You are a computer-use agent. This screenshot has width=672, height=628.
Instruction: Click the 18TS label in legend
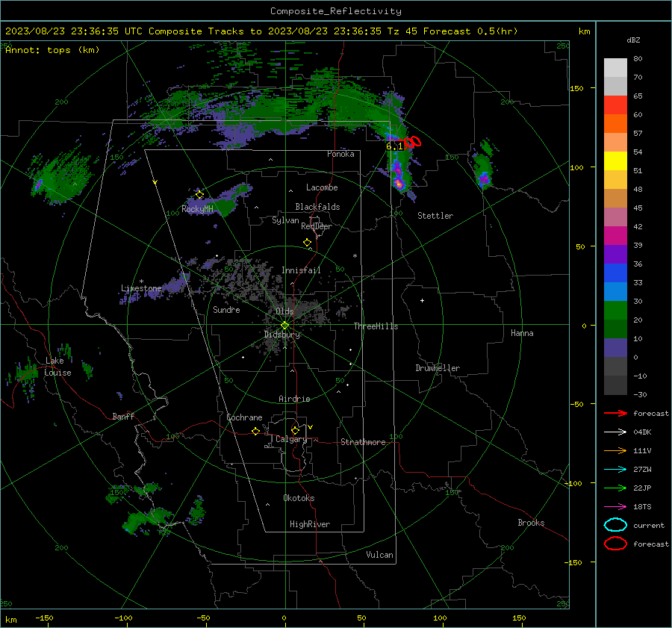click(642, 507)
